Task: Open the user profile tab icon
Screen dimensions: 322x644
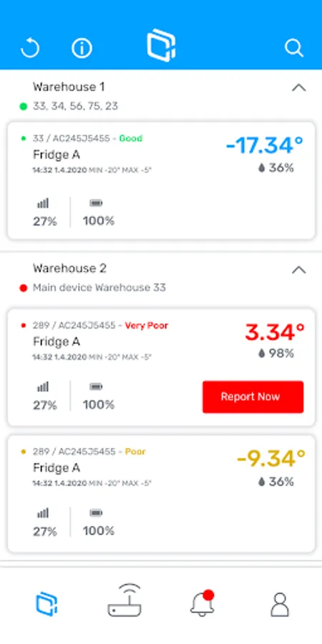Action: (x=280, y=605)
